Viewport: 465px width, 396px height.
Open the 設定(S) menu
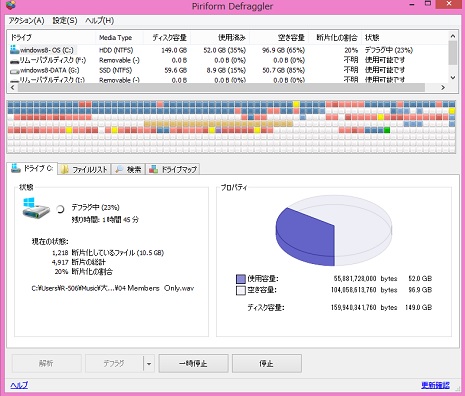pos(65,21)
